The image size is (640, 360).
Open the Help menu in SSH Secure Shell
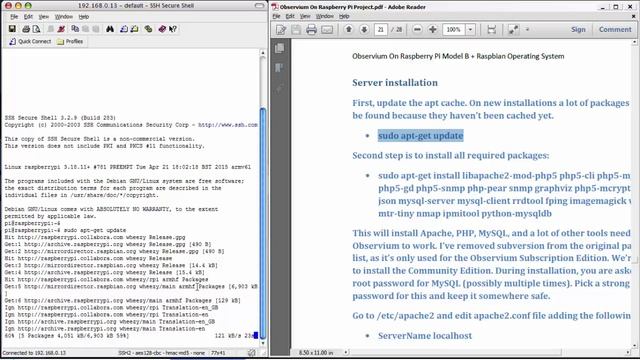pos(84,17)
